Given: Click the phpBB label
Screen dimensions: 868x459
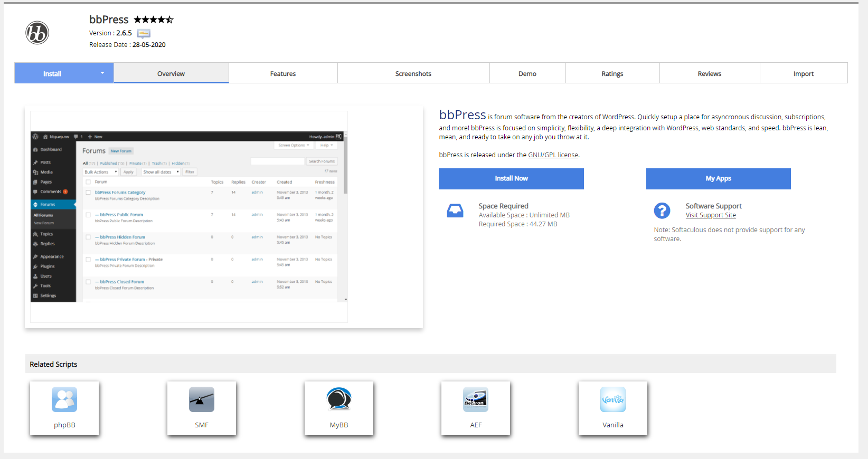Looking at the screenshot, I should point(64,425).
